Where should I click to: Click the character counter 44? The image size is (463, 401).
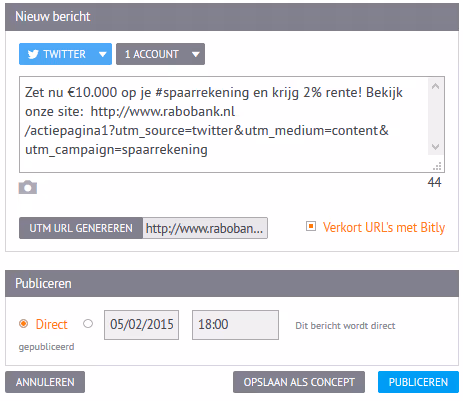click(x=434, y=182)
